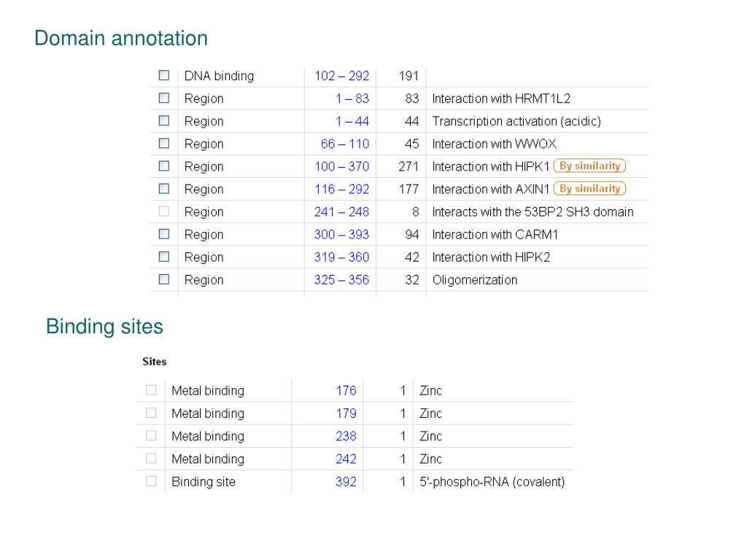
Task: Select text 'Interaction with HRMT1L2'
Action: pyautogui.click(x=501, y=98)
